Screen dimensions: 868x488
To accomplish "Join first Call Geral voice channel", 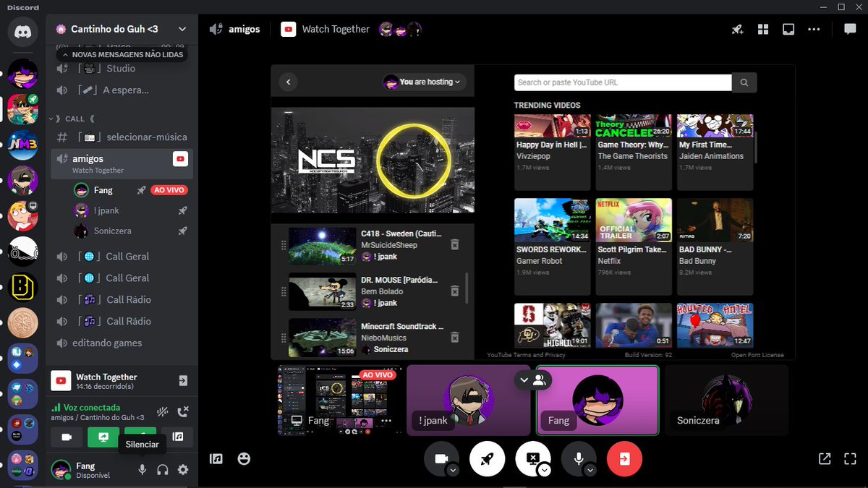I will (122, 256).
